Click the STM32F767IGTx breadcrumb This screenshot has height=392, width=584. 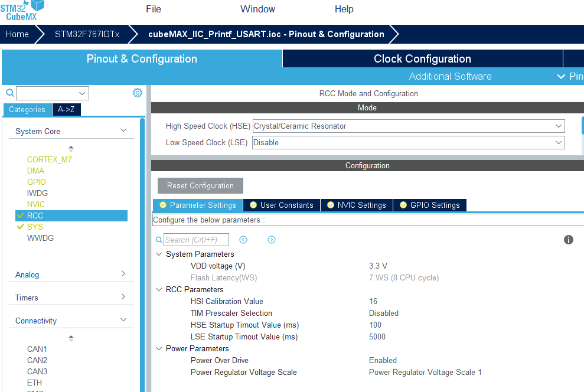point(87,34)
